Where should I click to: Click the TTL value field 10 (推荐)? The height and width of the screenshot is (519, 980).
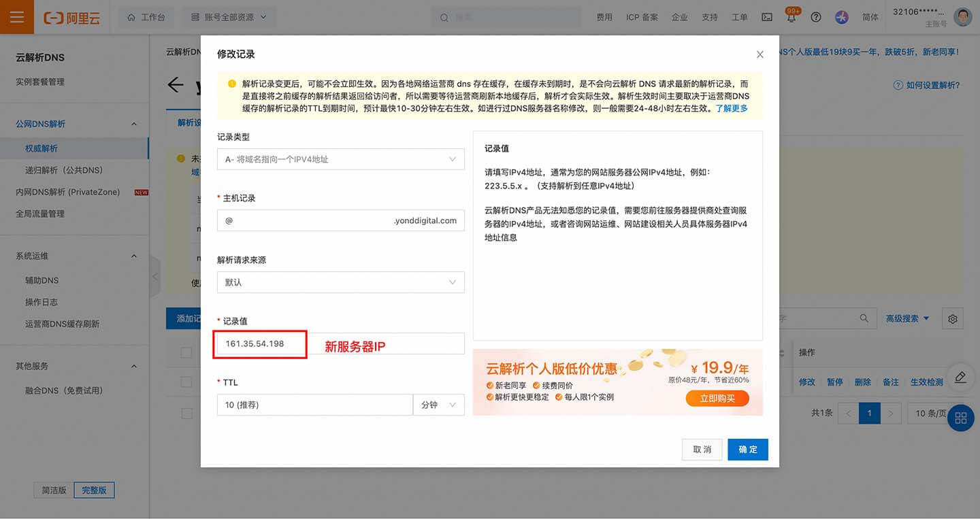tap(315, 405)
